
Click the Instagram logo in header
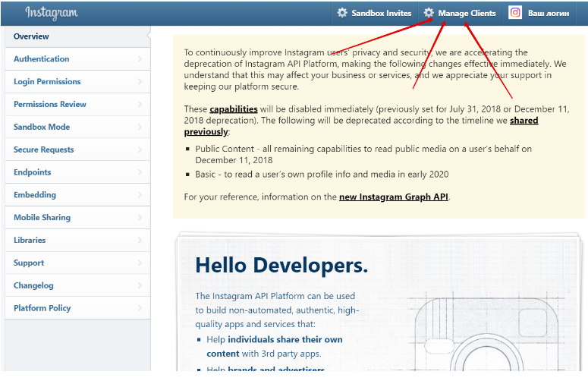point(52,13)
